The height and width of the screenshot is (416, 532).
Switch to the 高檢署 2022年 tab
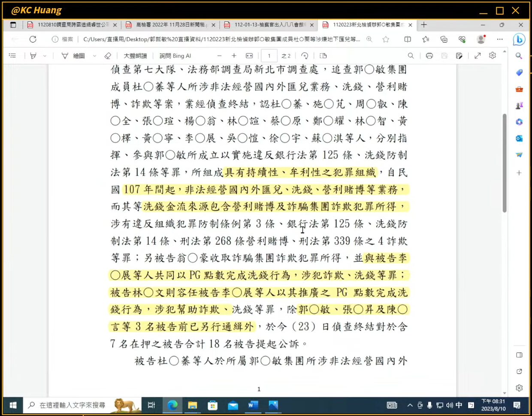[170, 25]
